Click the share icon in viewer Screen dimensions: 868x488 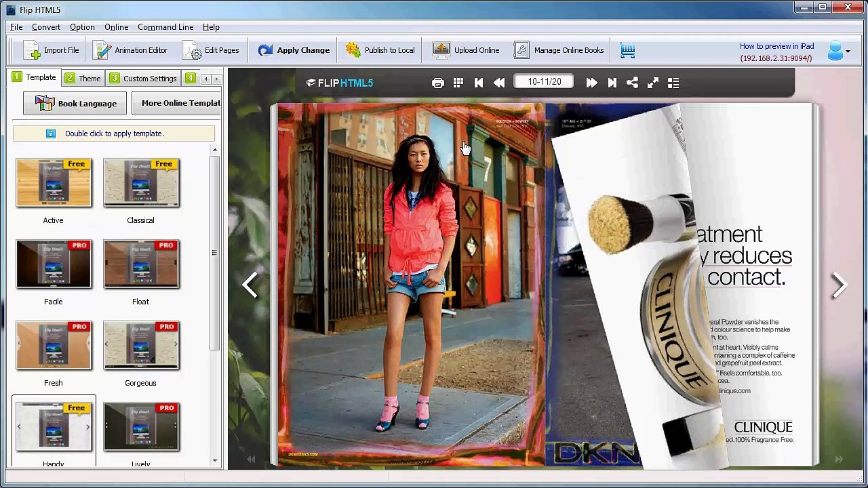(632, 83)
